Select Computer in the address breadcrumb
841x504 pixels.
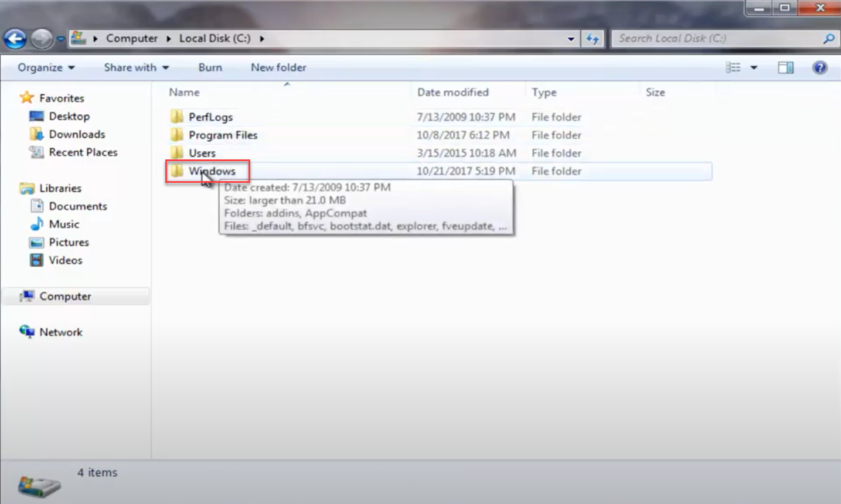pos(132,38)
